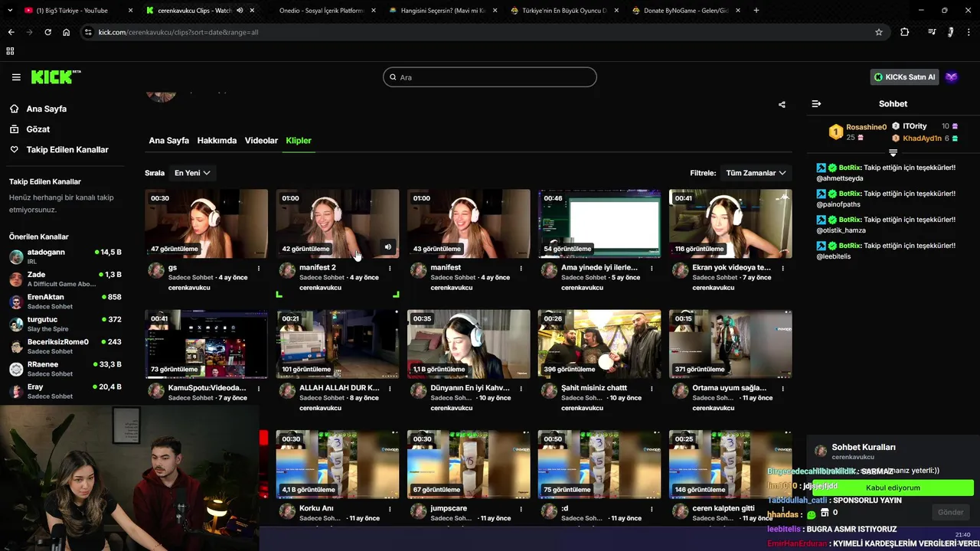Click Kabul ediyorum chat rules button
This screenshot has width=980, height=551.
(x=893, y=487)
